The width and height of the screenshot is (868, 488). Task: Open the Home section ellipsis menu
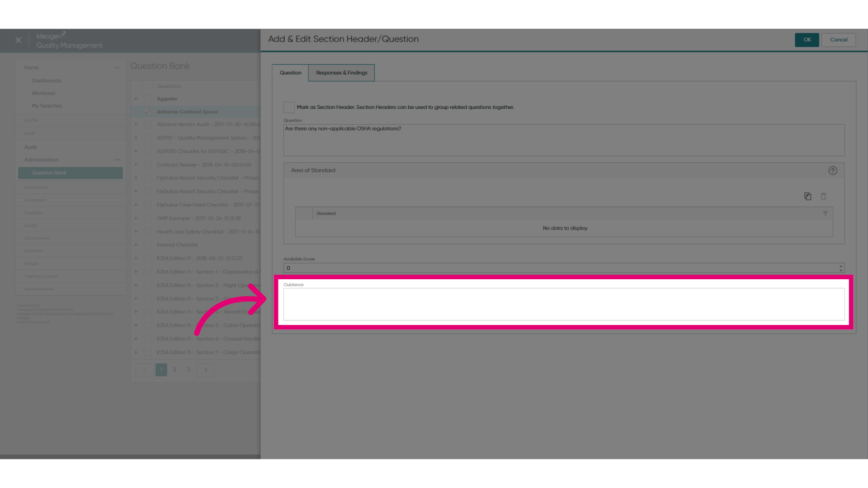(x=118, y=68)
